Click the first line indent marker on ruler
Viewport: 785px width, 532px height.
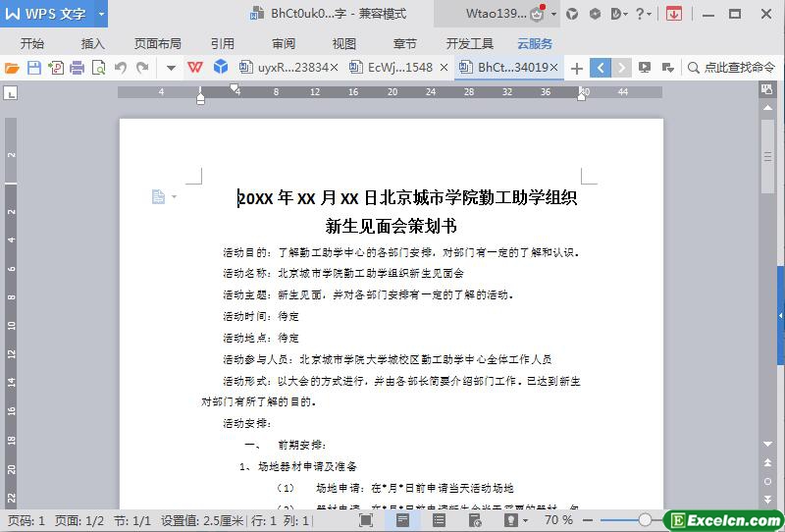coord(234,87)
